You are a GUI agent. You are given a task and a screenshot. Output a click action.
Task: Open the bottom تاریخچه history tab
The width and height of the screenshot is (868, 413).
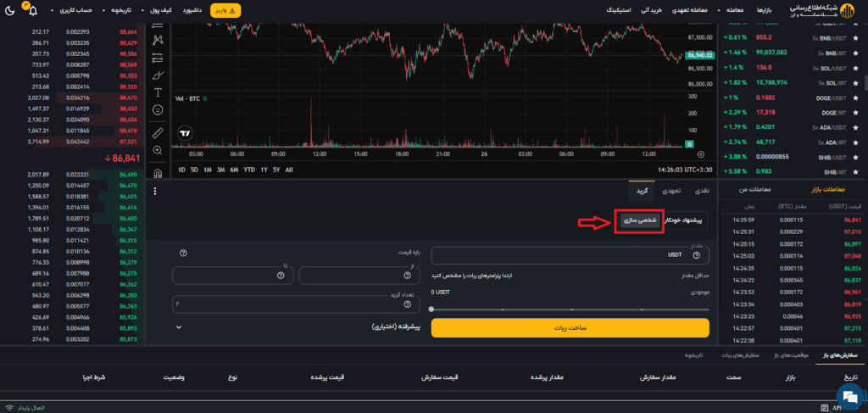pos(693,355)
